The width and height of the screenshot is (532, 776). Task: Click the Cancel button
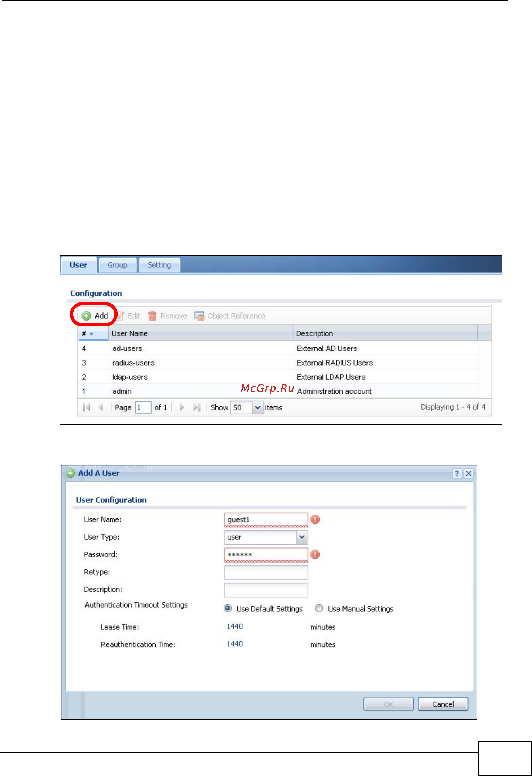(443, 704)
